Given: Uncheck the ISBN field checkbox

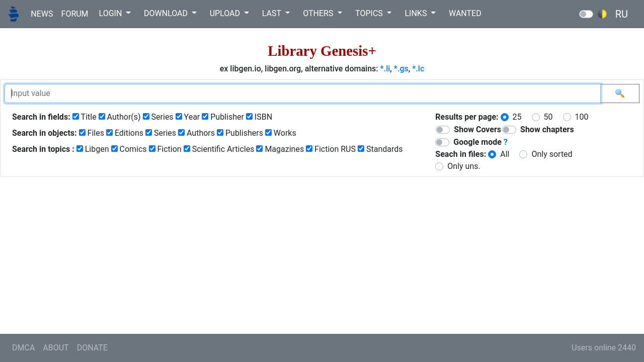Looking at the screenshot, I should pyautogui.click(x=249, y=117).
